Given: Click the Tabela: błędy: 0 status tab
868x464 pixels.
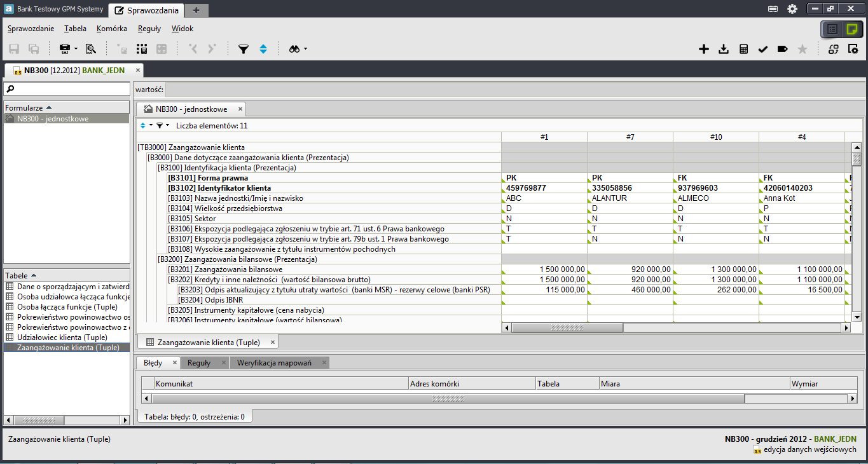Looking at the screenshot, I should (195, 417).
